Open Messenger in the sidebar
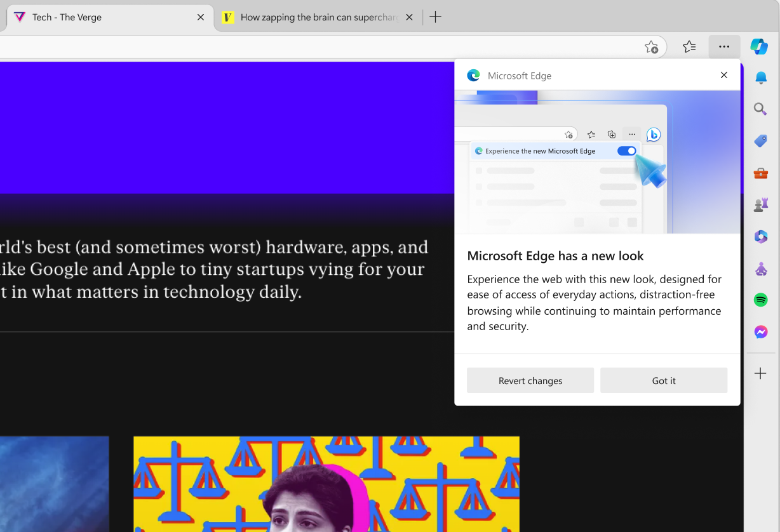Screen dimensions: 780x532 760,332
